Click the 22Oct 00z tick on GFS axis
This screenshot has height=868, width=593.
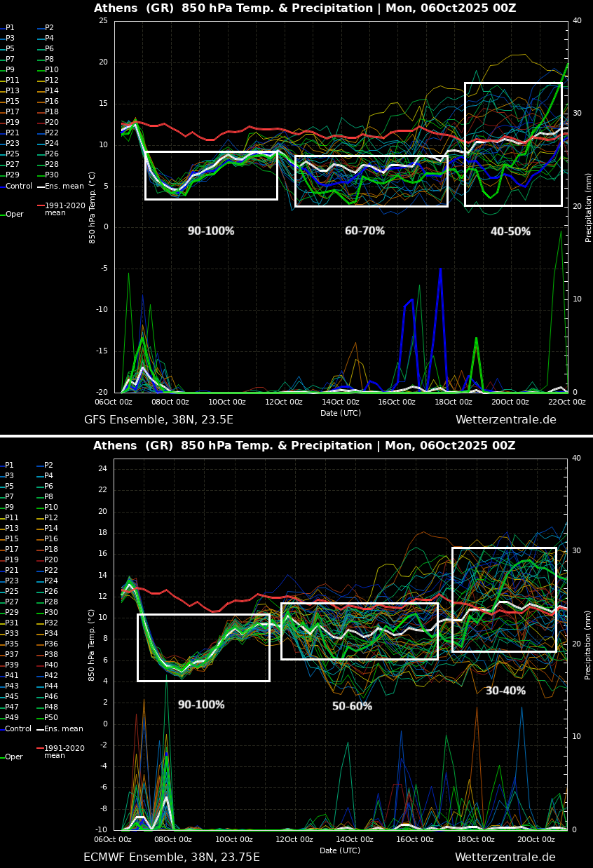(566, 402)
